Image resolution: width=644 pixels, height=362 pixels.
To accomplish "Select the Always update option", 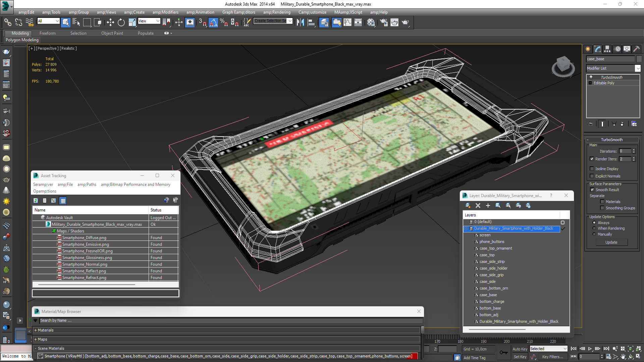I will click(594, 223).
